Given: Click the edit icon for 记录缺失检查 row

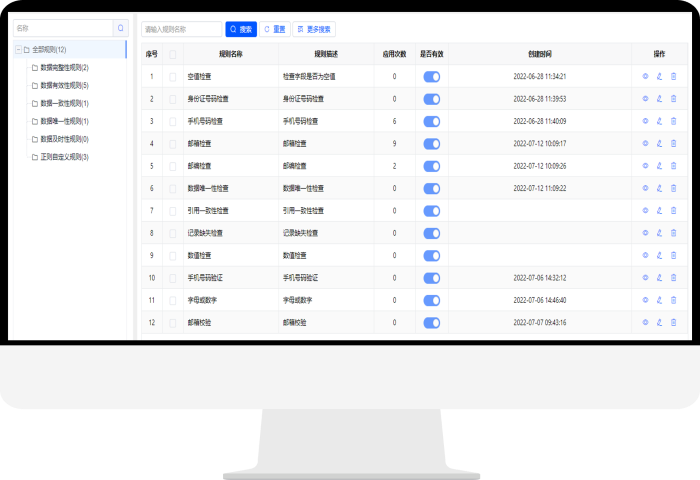Looking at the screenshot, I should [x=659, y=233].
